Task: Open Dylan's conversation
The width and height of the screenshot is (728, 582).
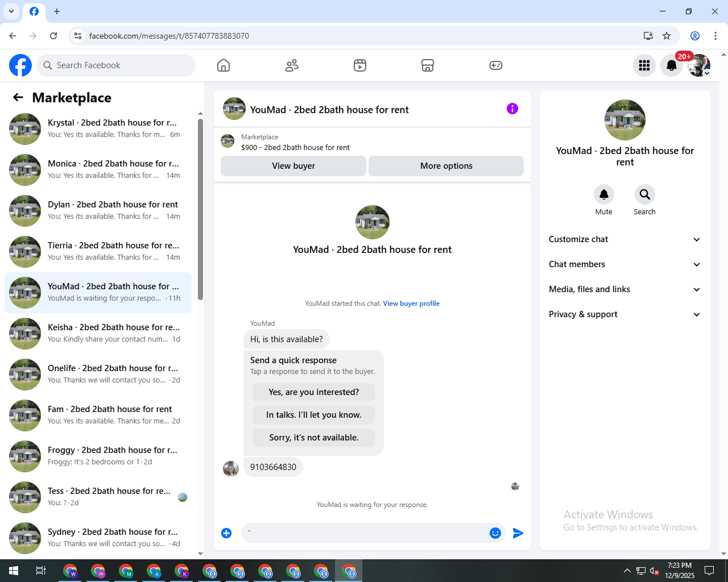Action: (x=98, y=211)
